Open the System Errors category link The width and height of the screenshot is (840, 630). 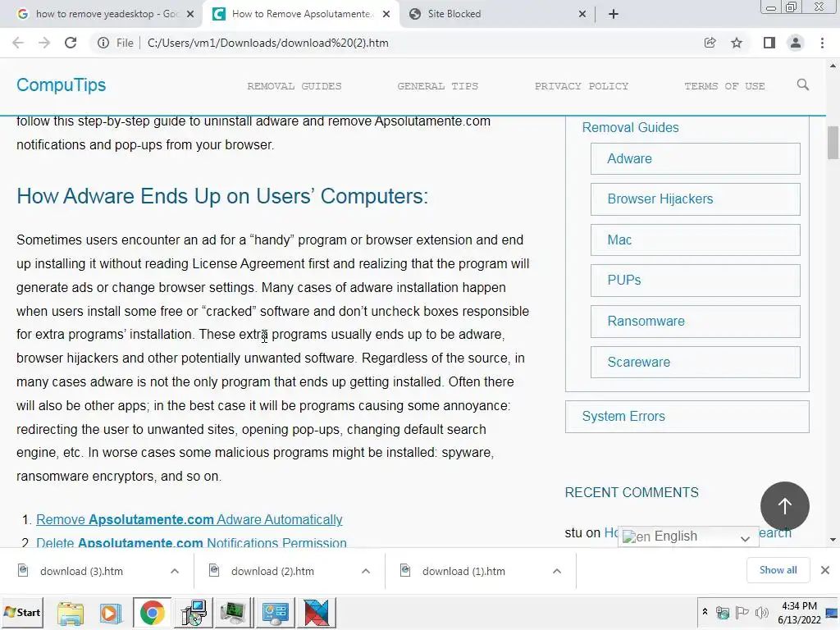tap(687, 416)
